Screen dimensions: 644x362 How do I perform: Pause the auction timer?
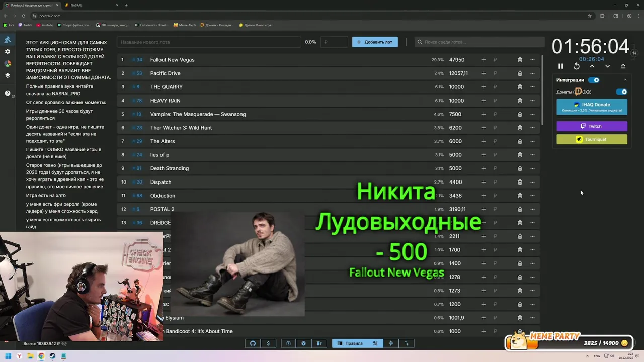pos(560,66)
